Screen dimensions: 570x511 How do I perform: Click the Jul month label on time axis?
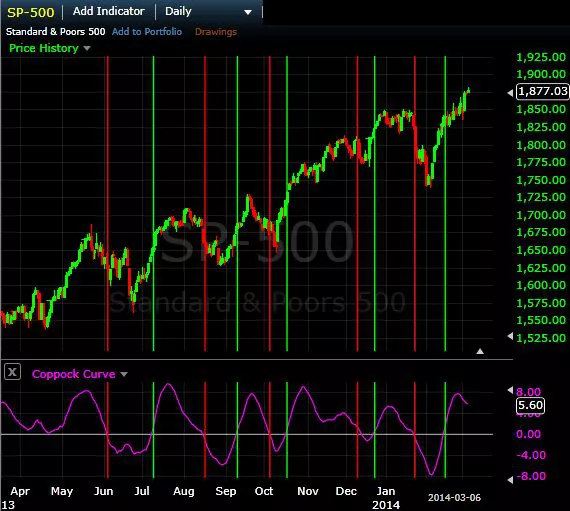(142, 491)
